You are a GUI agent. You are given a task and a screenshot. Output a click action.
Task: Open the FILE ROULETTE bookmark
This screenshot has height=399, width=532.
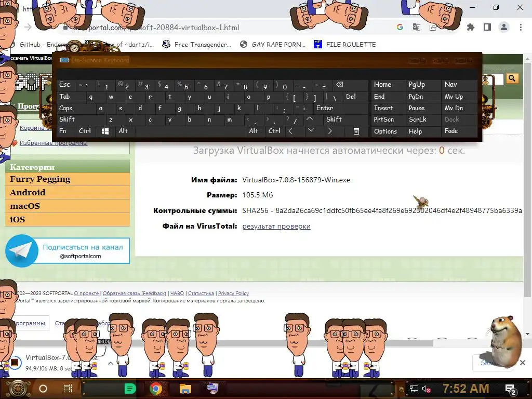(x=345, y=45)
